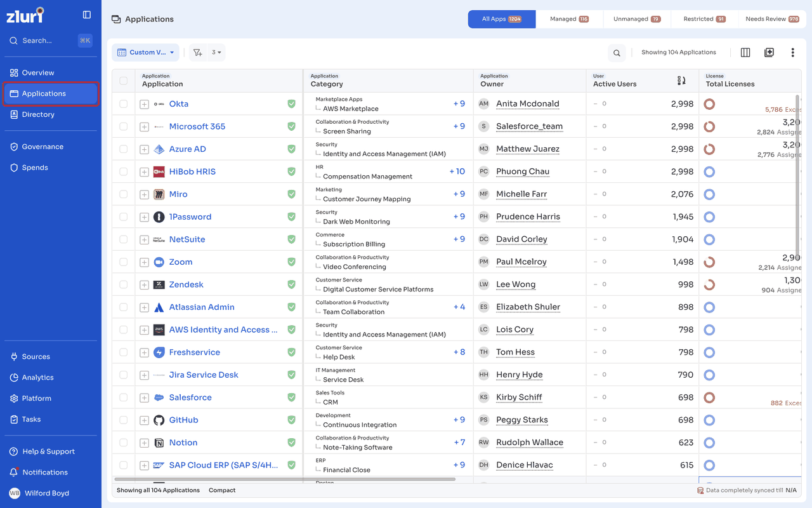Click the verified shield icon for Okta
Image resolution: width=812 pixels, height=508 pixels.
(x=291, y=104)
